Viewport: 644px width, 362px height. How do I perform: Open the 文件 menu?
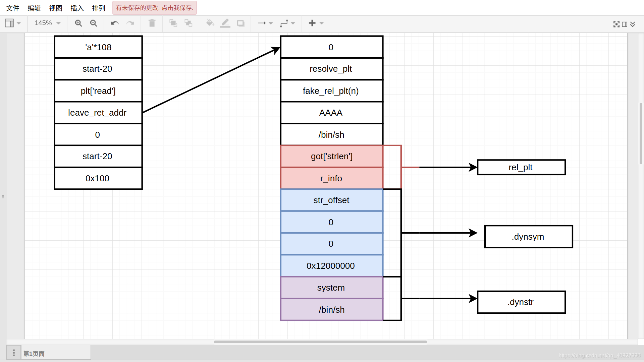(x=13, y=8)
